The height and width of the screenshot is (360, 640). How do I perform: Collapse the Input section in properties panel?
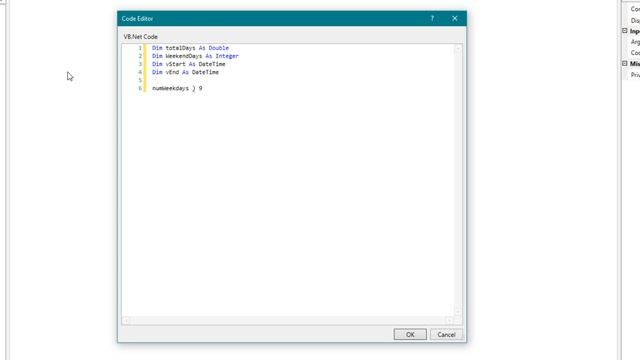point(624,31)
